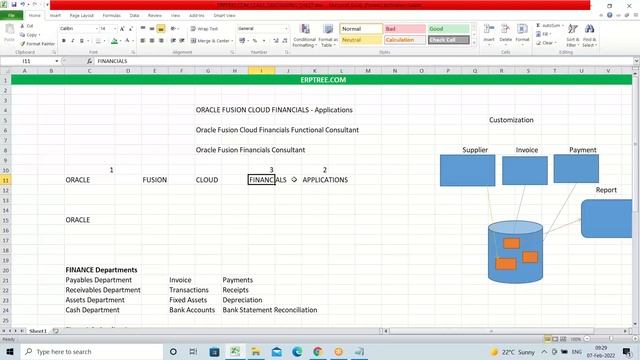Center text horizontally in the cell
The image size is (640, 360).
152,41
